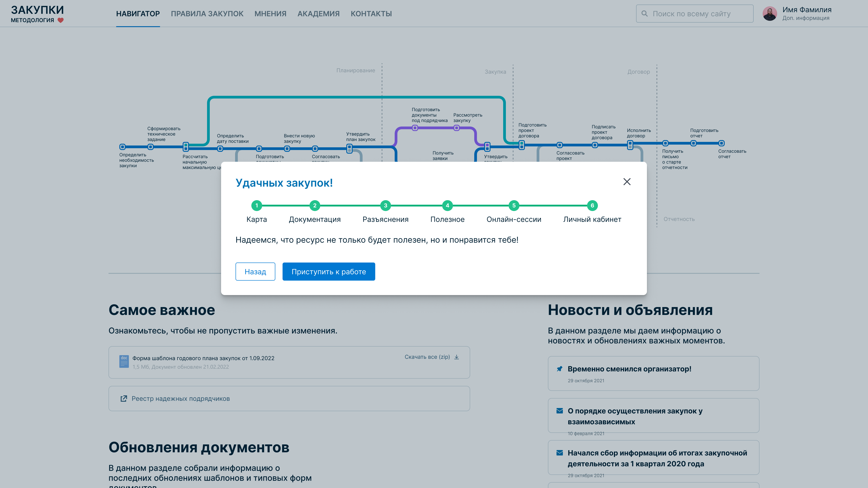Close the Удачных закупок dialog
The image size is (868, 488).
pos(627,182)
